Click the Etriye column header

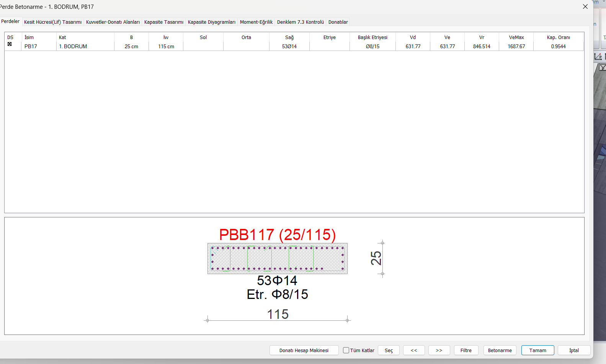(x=329, y=37)
